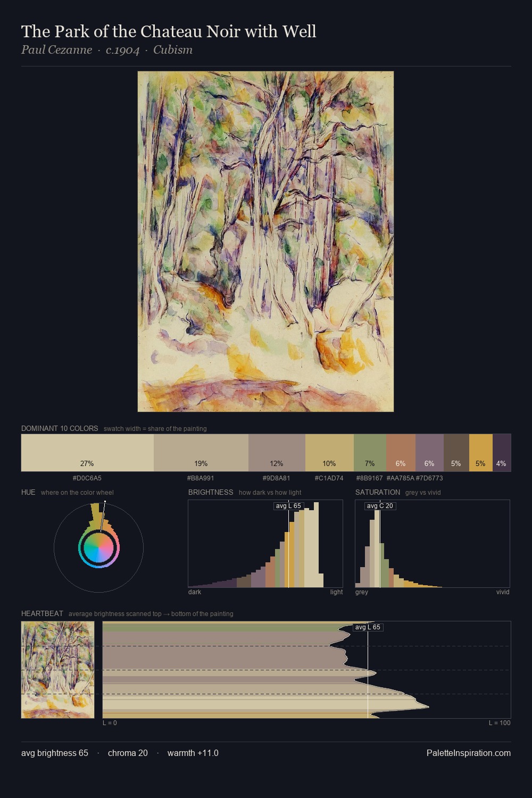The image size is (532, 798).
Task: Click "where on the color wheel" caption
Action: pos(77,493)
